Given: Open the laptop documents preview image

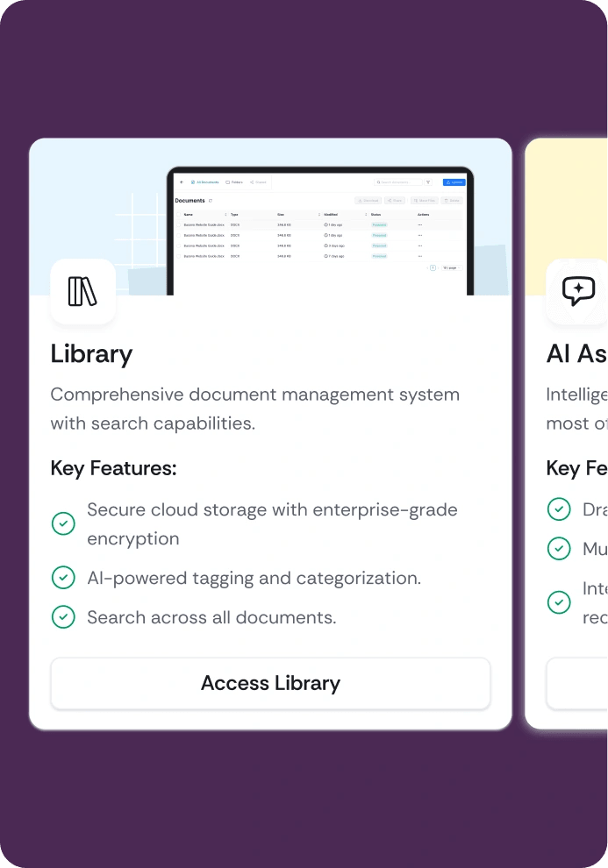Looking at the screenshot, I should tap(320, 231).
